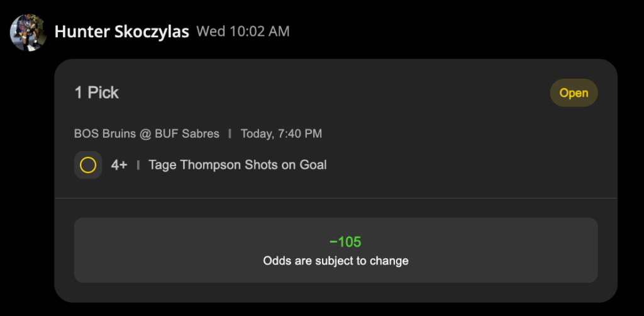Screen dimensions: 644x316
Task: Click the Open status badge
Action: [574, 93]
